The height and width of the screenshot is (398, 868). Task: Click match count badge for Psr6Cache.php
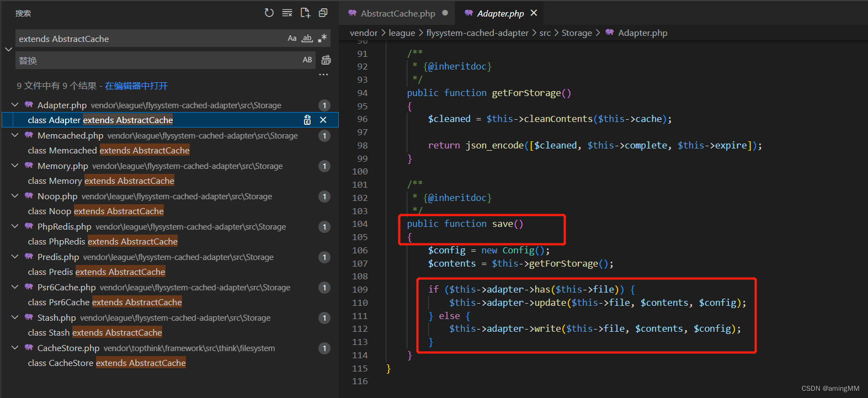click(324, 287)
